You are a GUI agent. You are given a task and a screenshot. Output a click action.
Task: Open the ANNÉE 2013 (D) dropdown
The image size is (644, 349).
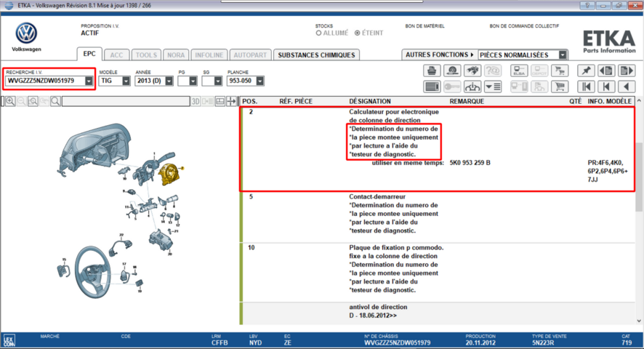click(169, 81)
